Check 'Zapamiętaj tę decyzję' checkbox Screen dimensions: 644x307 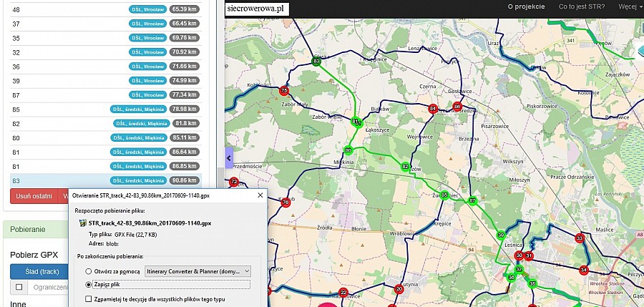[89, 298]
